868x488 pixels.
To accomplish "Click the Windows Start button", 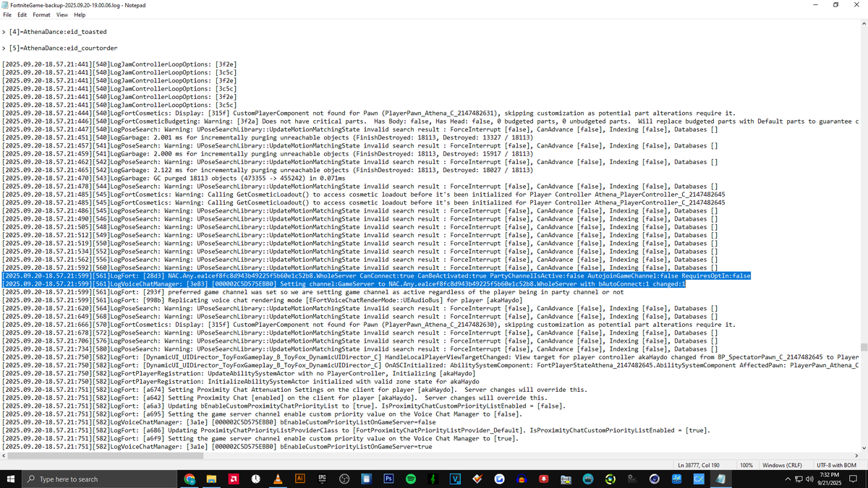I will (12, 479).
